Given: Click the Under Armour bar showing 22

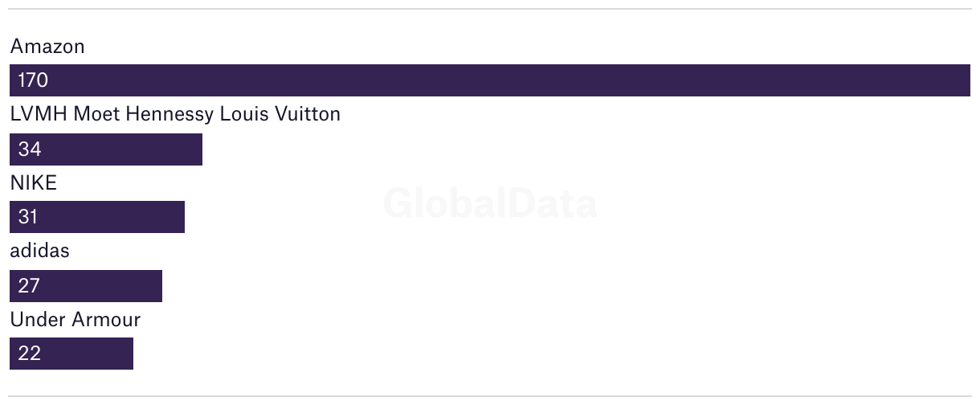Looking at the screenshot, I should (71, 354).
